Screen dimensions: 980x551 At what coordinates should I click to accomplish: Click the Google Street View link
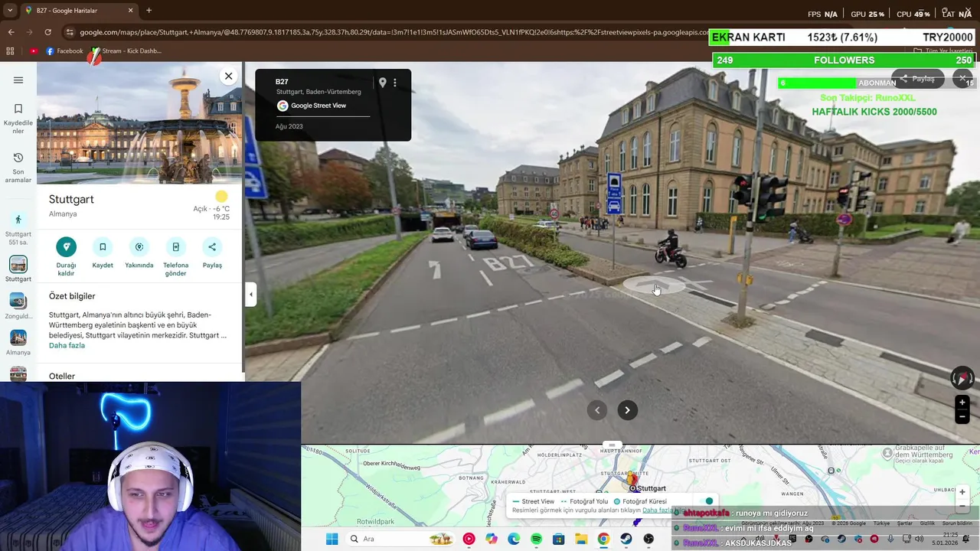coord(318,106)
